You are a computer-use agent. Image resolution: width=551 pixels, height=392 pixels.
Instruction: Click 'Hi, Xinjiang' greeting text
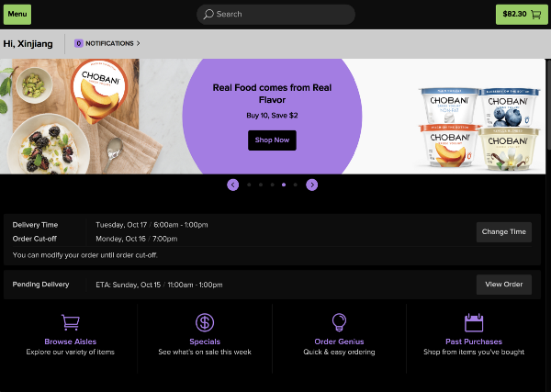[28, 44]
